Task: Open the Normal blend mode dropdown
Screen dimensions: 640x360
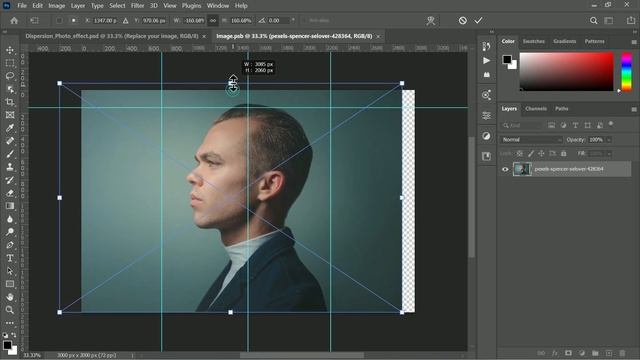Action: (531, 140)
